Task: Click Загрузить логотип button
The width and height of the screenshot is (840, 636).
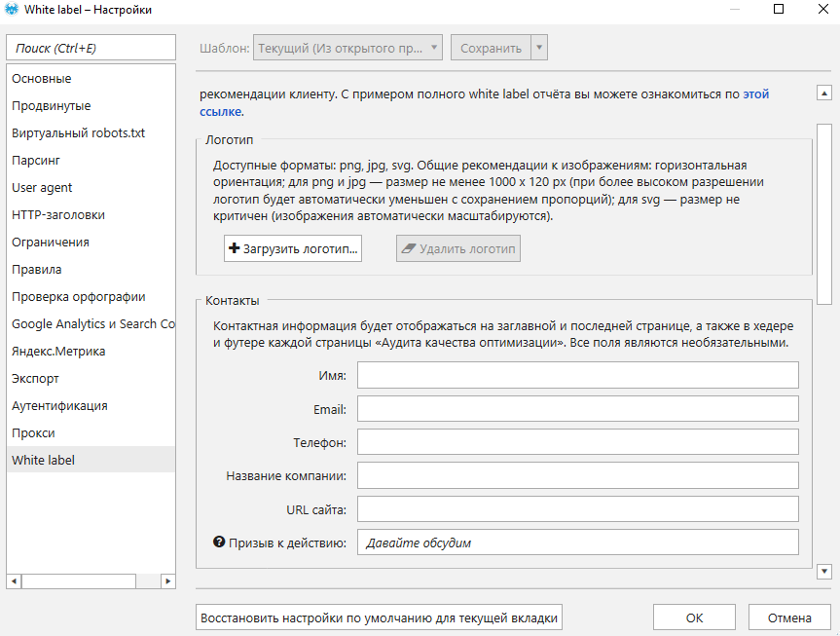Action: (x=293, y=248)
